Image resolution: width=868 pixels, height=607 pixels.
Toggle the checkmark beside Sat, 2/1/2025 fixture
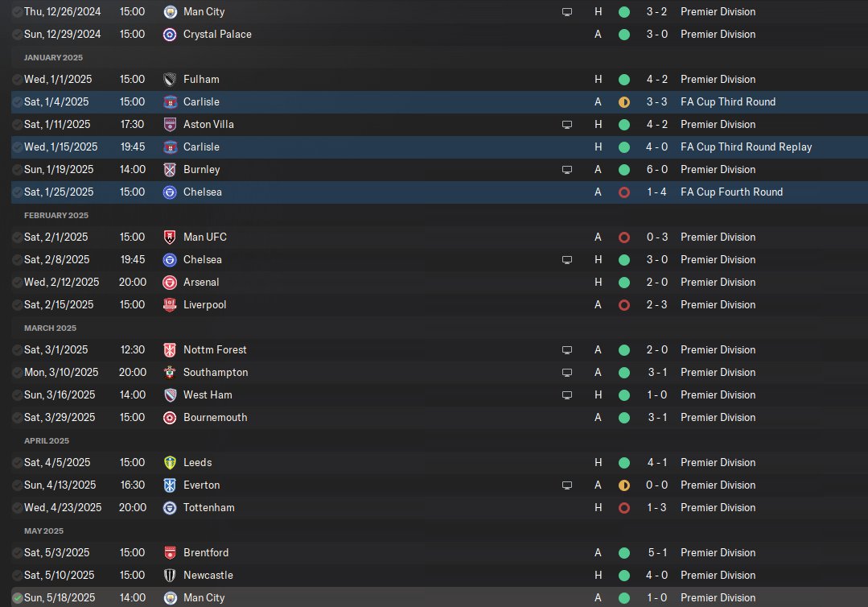(17, 237)
